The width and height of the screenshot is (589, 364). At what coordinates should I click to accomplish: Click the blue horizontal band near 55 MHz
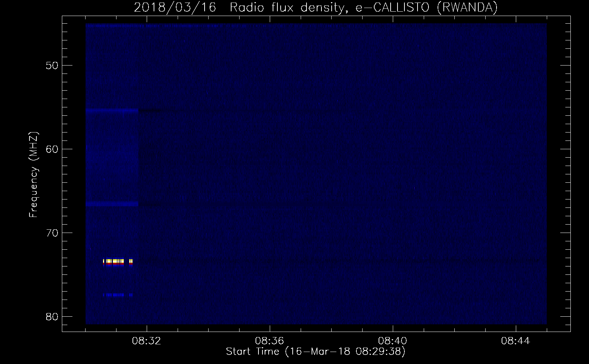point(112,110)
